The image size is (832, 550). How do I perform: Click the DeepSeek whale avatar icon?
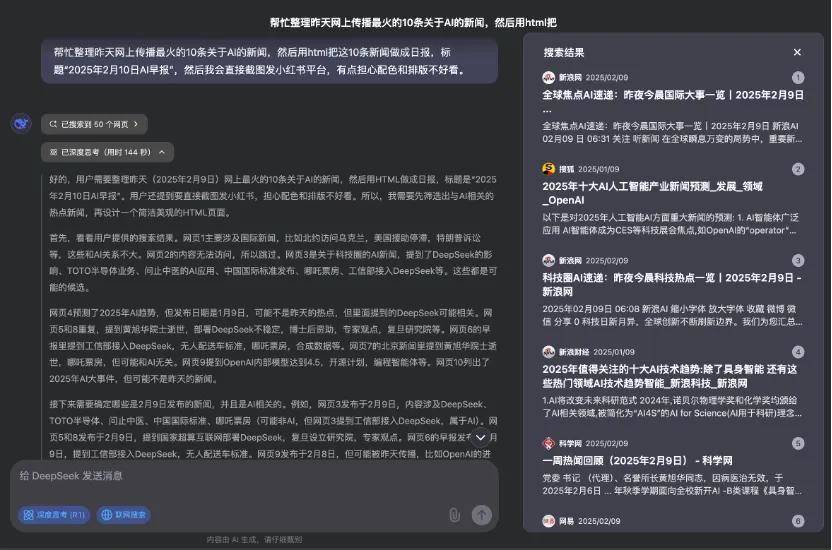[x=21, y=124]
